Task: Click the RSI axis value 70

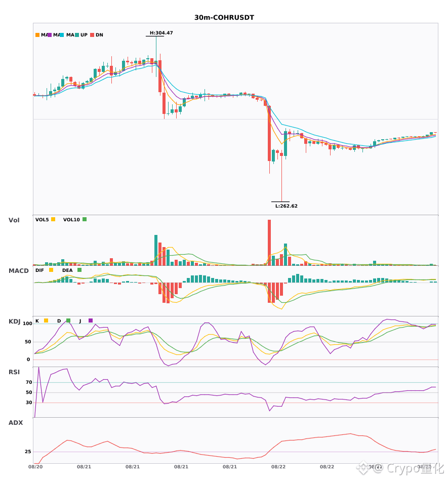Action: 29,382
